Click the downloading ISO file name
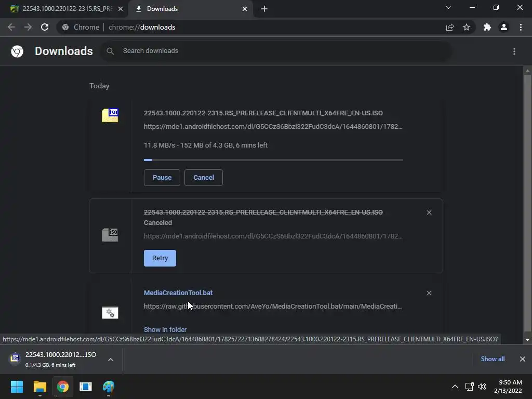Image resolution: width=532 pixels, height=399 pixels. pos(263,113)
